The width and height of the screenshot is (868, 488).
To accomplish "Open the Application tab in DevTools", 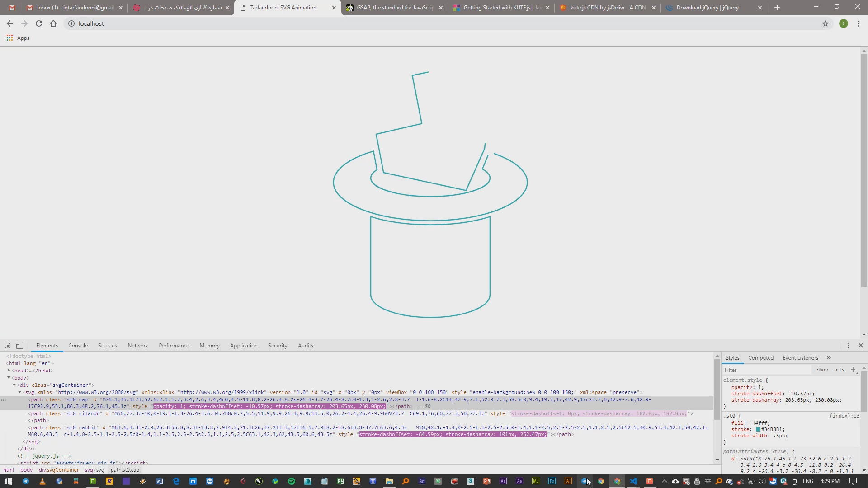I will pos(244,346).
